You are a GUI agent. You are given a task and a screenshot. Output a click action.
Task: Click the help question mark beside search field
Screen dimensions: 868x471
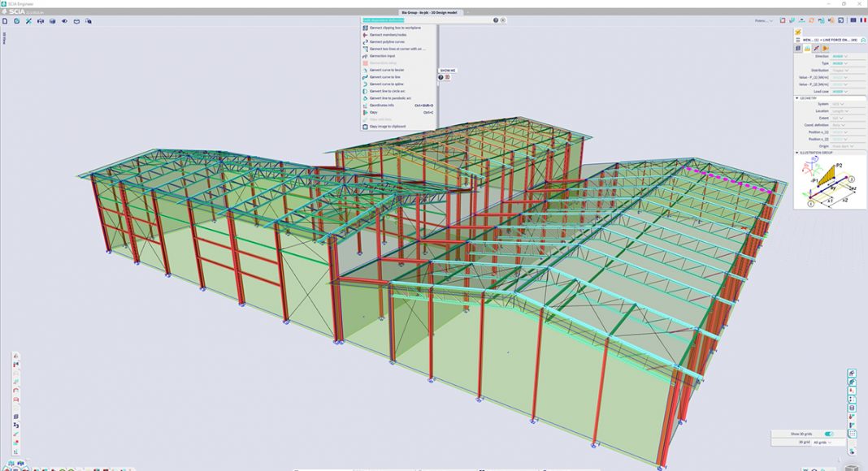(x=496, y=20)
